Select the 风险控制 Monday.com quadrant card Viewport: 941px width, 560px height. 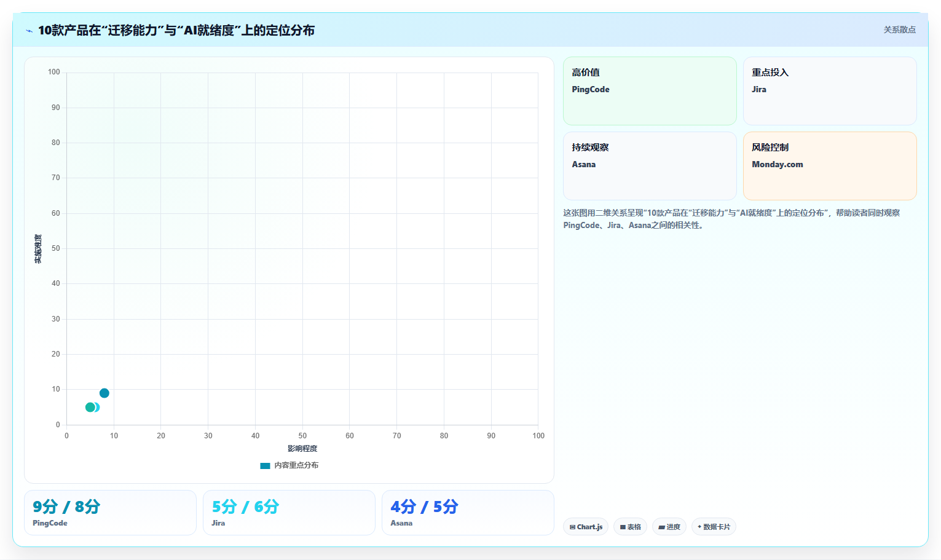pos(830,166)
